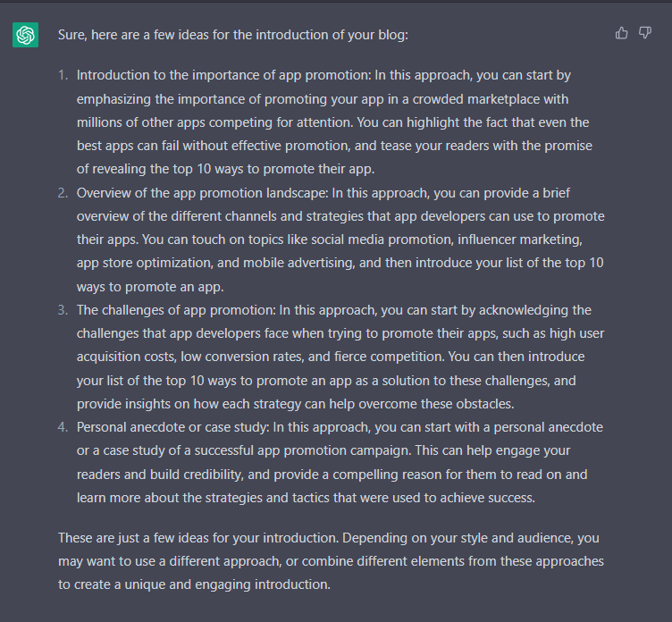Click the thumbs down feedback icon
The height and width of the screenshot is (622, 672).
click(x=645, y=33)
